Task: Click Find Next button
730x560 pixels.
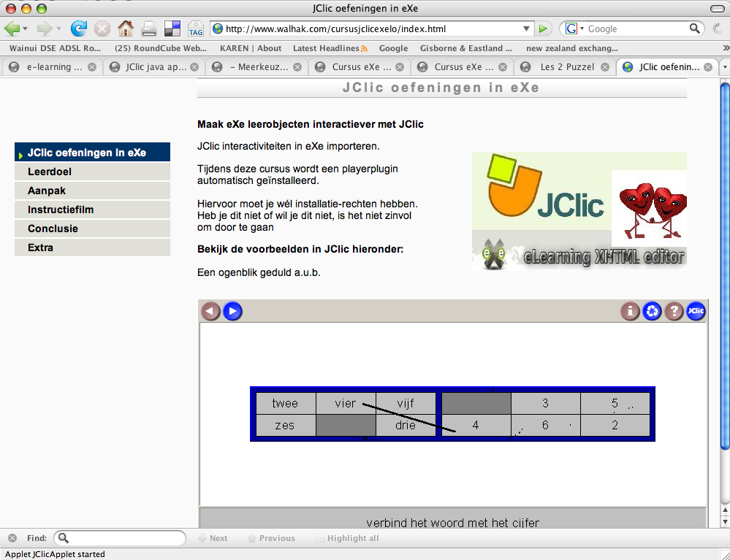Action: click(213, 538)
